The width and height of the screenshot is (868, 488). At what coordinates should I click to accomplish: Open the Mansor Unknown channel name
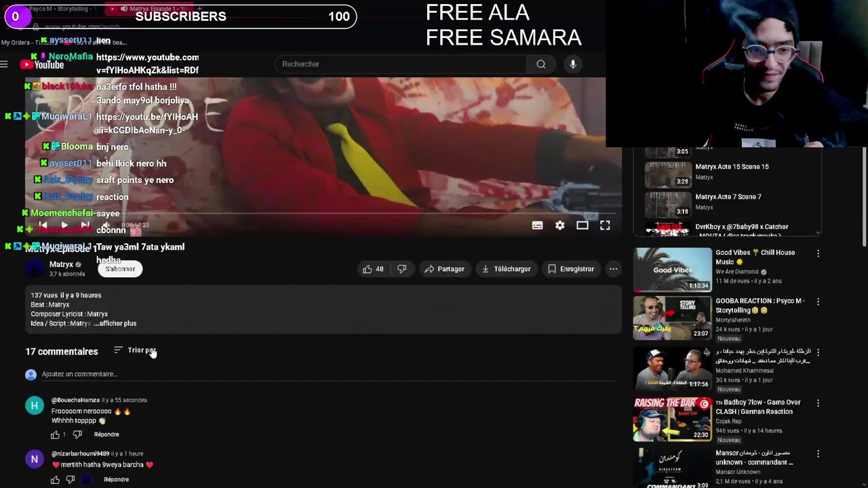(738, 472)
